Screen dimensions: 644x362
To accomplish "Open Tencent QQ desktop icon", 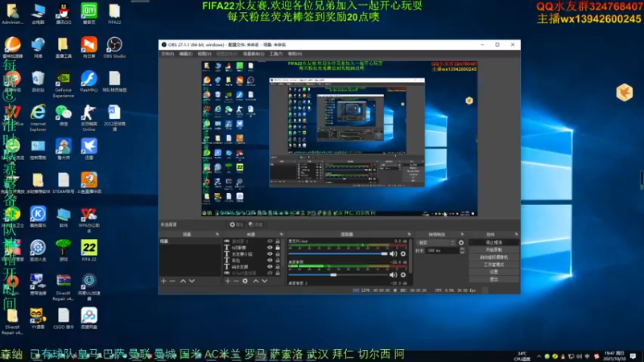I will click(x=64, y=14).
